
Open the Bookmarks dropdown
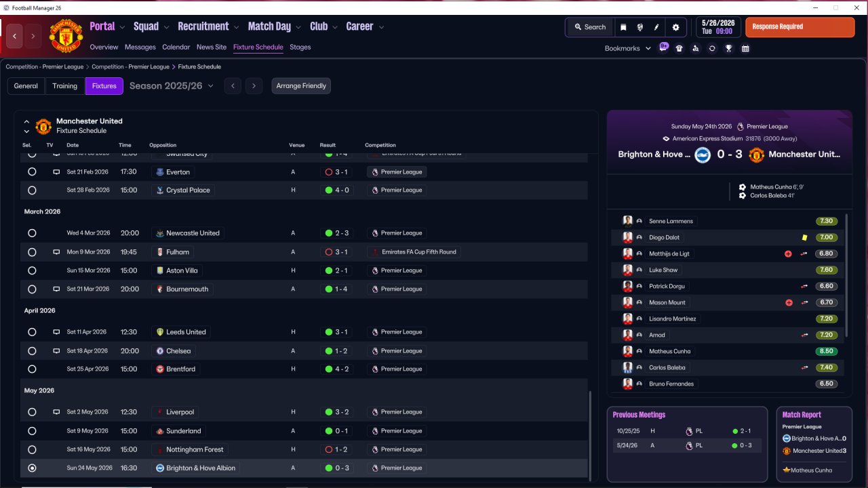pos(628,48)
